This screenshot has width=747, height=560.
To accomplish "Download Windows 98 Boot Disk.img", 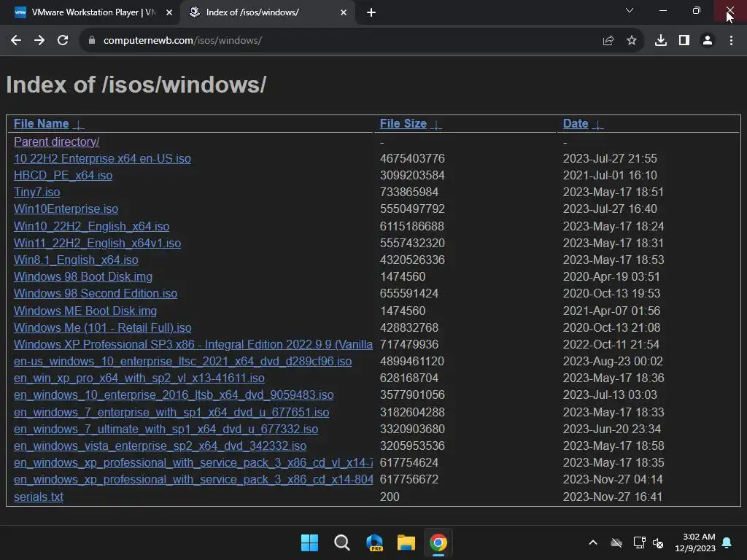I will coord(83,276).
